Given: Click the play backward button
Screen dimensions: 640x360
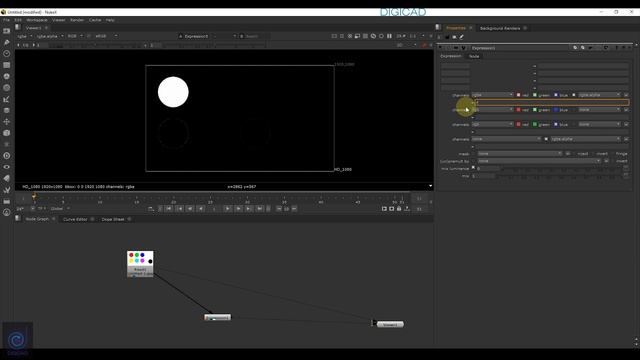Looking at the screenshot, I should pyautogui.click(x=201, y=209).
